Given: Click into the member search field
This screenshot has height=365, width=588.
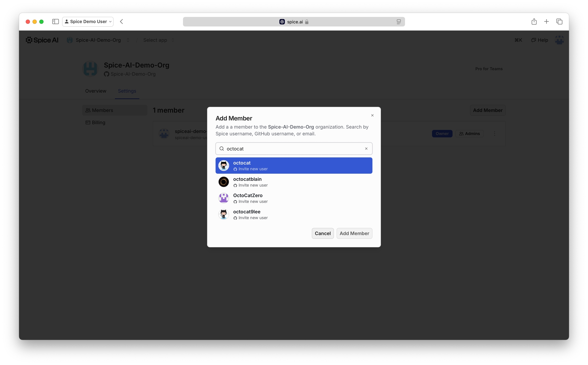Looking at the screenshot, I should [x=293, y=148].
